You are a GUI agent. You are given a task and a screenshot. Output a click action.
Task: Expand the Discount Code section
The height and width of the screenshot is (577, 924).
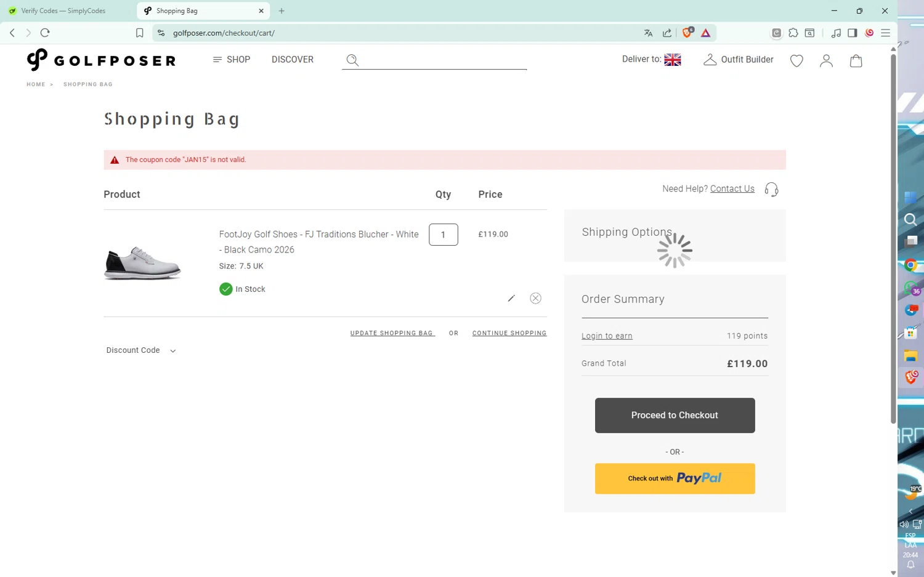coord(140,350)
